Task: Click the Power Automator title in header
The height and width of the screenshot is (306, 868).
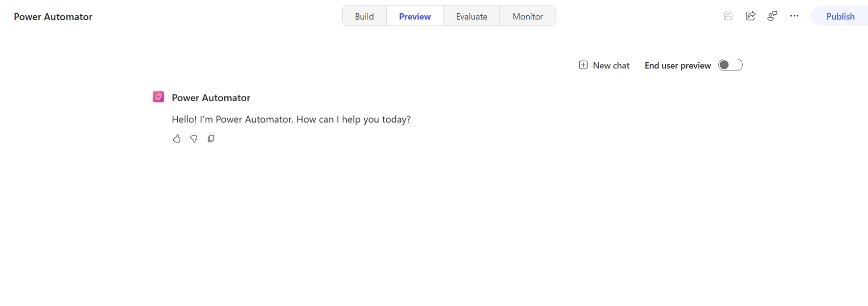Action: [x=53, y=17]
